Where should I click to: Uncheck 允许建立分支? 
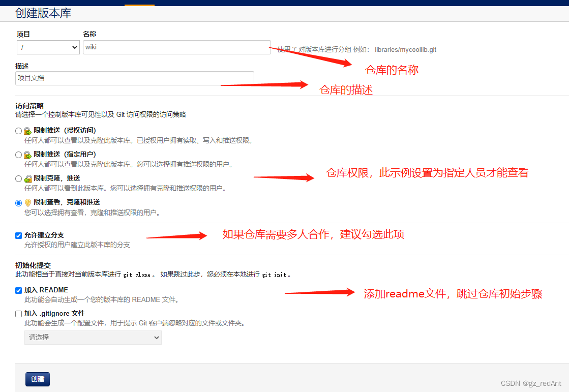(18, 235)
